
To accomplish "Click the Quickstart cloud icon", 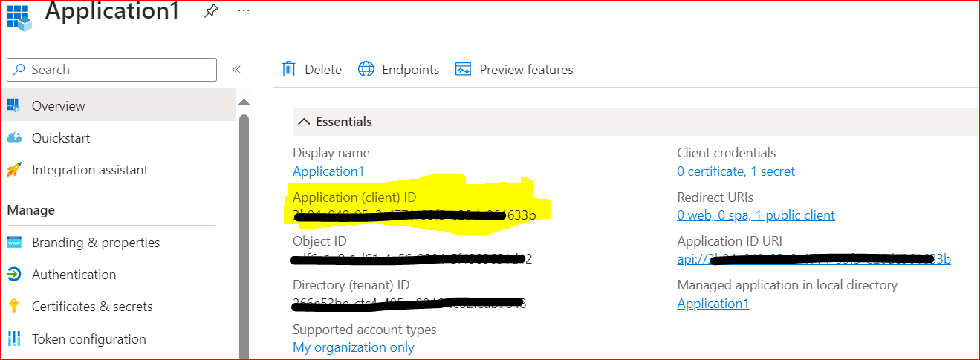I will tap(14, 138).
